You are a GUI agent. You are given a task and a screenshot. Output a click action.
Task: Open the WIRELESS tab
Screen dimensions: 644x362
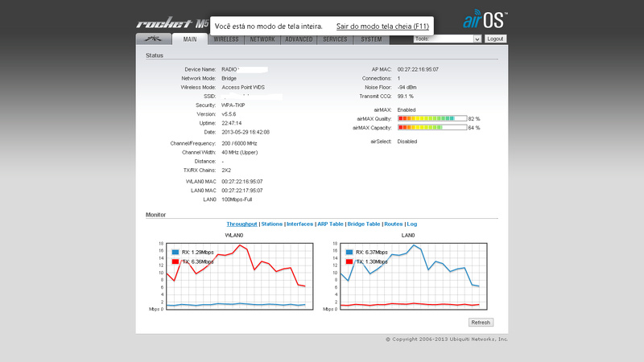226,39
